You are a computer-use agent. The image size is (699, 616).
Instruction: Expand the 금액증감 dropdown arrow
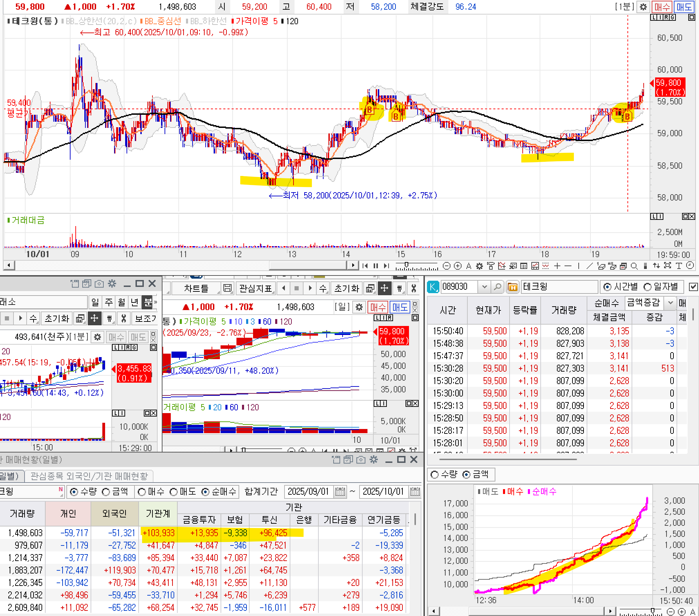[x=670, y=303]
